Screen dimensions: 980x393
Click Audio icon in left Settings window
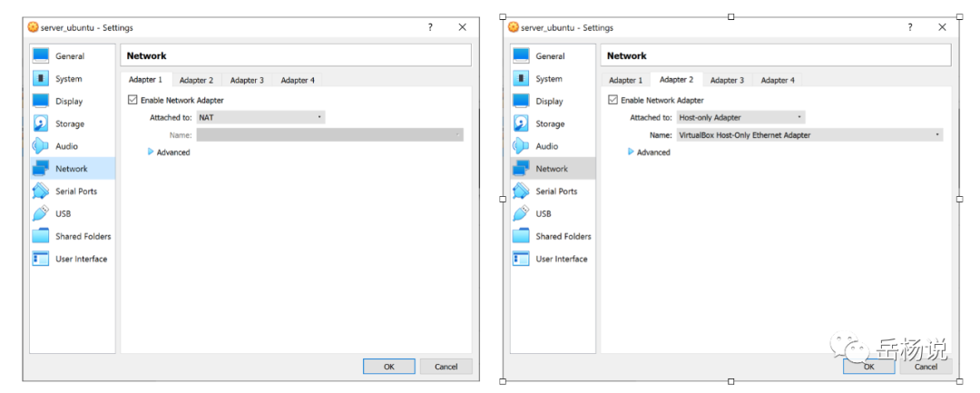[41, 146]
